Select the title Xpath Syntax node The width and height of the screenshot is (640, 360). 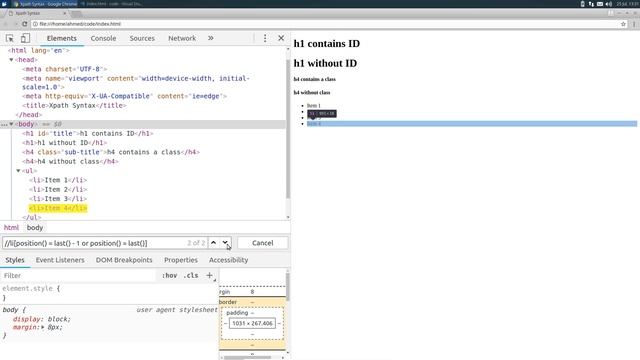tap(74, 106)
